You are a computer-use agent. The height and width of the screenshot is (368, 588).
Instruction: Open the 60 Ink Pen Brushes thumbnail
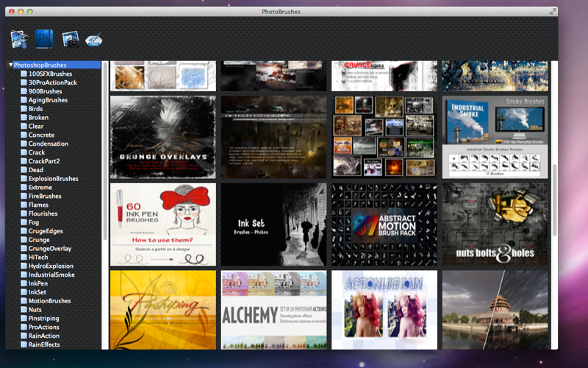pyautogui.click(x=163, y=224)
